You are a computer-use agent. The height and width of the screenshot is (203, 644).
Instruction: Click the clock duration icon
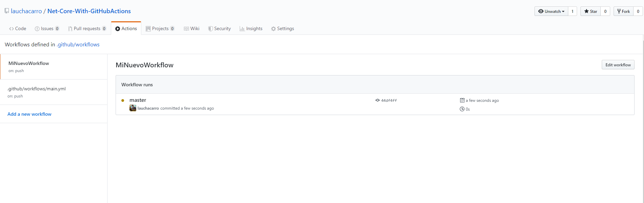tap(462, 109)
